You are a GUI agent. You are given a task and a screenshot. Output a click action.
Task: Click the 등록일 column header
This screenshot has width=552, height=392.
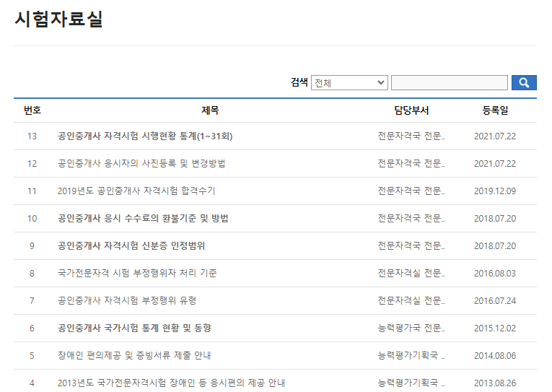point(495,110)
